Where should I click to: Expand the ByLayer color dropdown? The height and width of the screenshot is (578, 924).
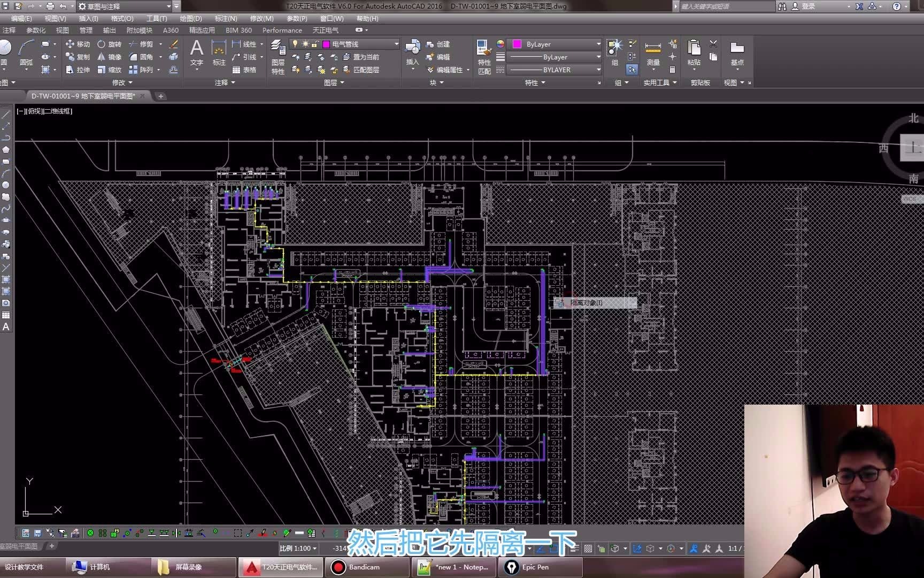[x=598, y=44]
